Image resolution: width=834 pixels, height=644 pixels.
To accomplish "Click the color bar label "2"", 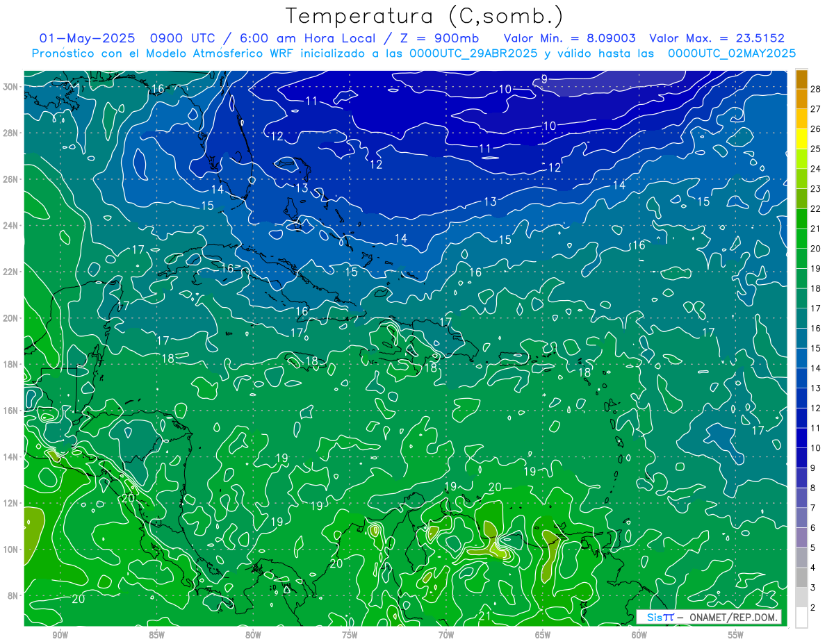I will 813,608.
